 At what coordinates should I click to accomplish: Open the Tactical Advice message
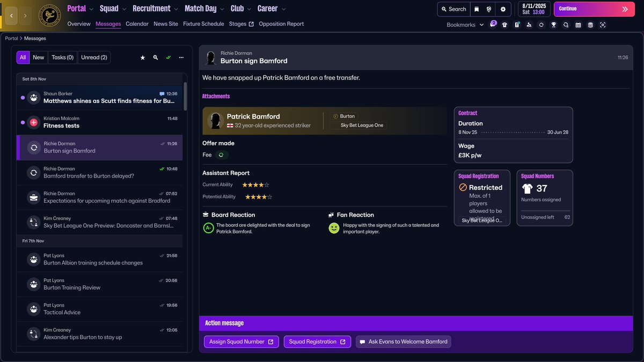(100, 309)
